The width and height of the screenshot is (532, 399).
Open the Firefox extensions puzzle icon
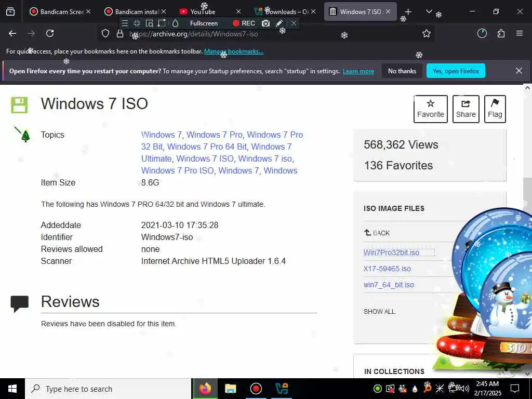[501, 33]
